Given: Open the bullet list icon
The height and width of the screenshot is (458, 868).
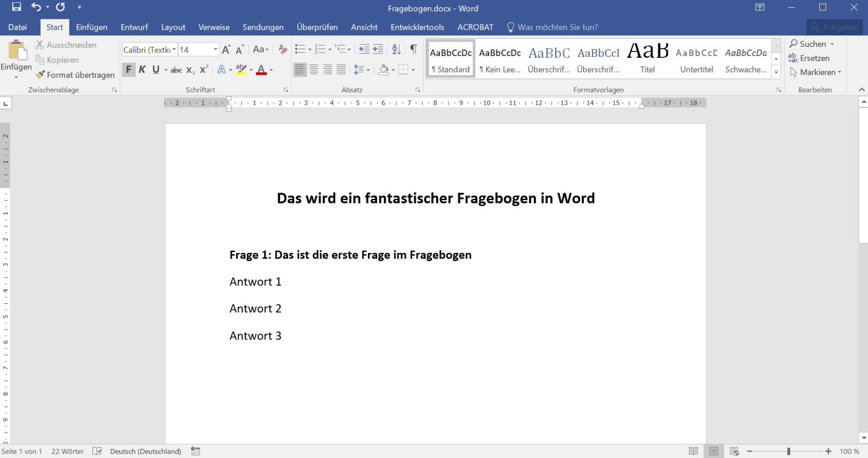Looking at the screenshot, I should 300,49.
